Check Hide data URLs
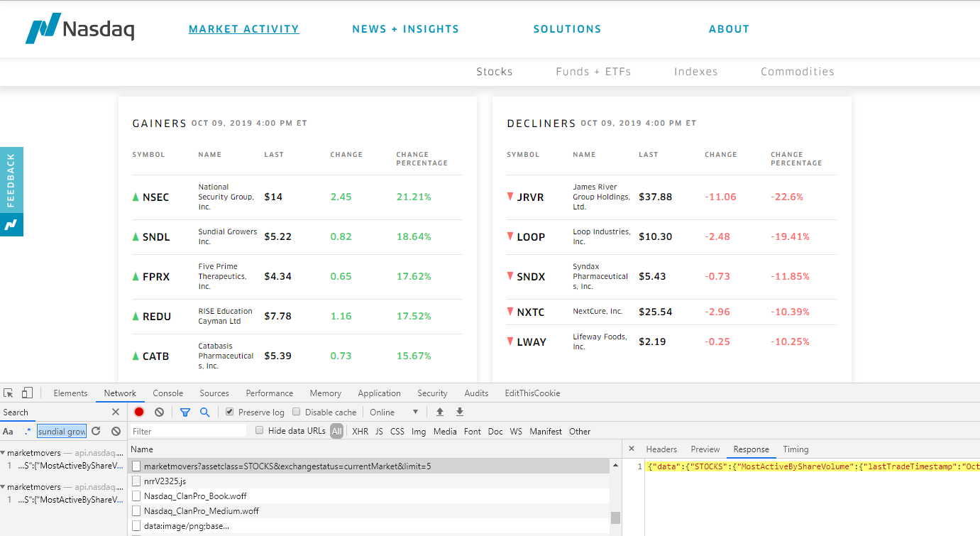 (x=260, y=431)
